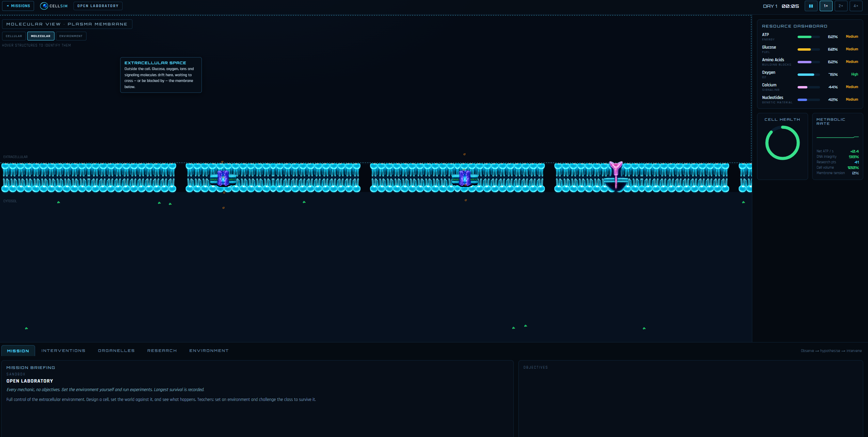
Task: Click the Objectives panel heading
Action: tap(535, 367)
